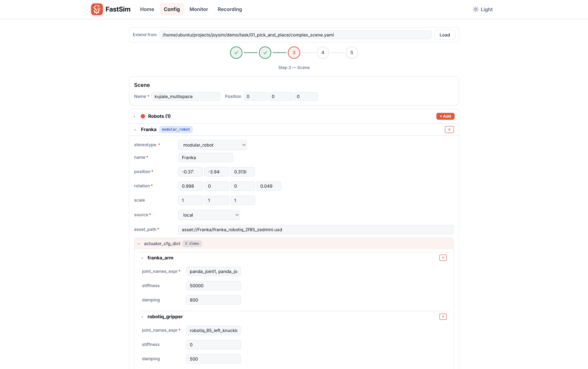Screen dimensions: 588x369
Task: Collapse the franka_arm entry
Action: pos(142,258)
